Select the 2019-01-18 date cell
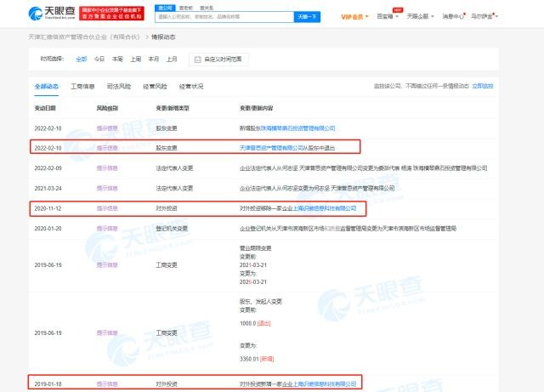Viewport: 544px width, 392px height. pyautogui.click(x=48, y=384)
